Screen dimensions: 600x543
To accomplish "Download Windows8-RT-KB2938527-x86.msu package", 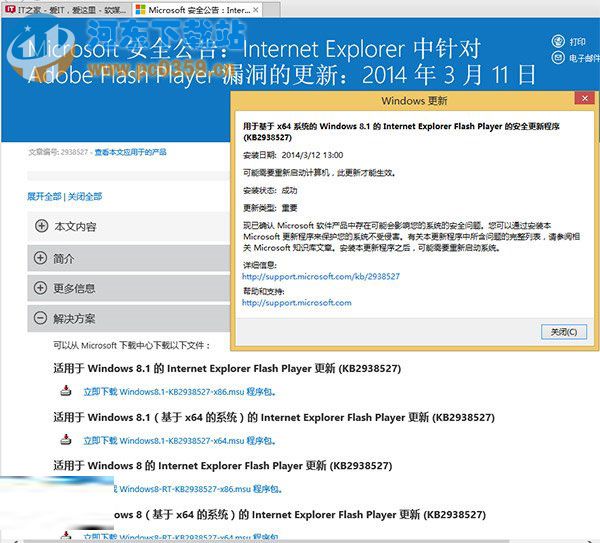I will [198, 489].
